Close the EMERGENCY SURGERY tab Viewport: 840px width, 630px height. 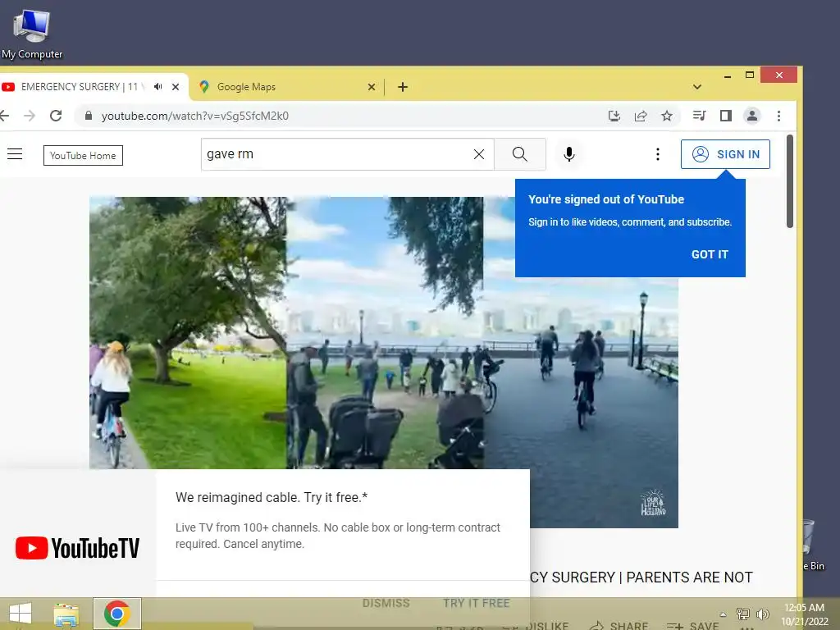pos(176,87)
